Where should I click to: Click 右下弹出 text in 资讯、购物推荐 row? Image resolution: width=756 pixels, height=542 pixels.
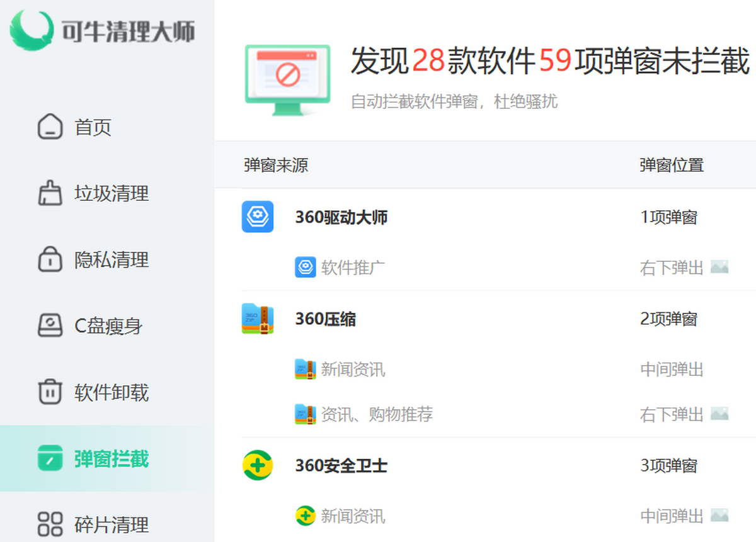coord(672,415)
